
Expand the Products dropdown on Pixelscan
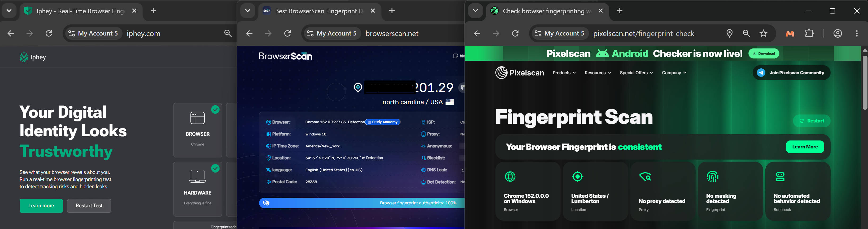pyautogui.click(x=564, y=73)
